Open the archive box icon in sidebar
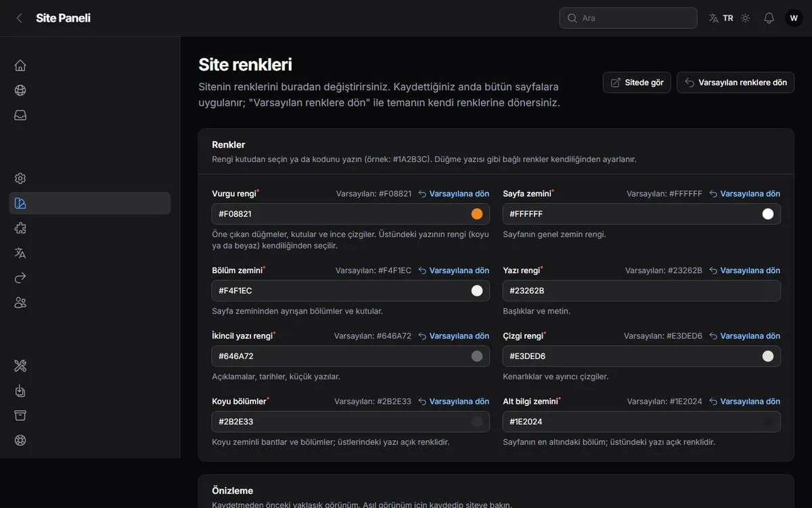 (20, 415)
